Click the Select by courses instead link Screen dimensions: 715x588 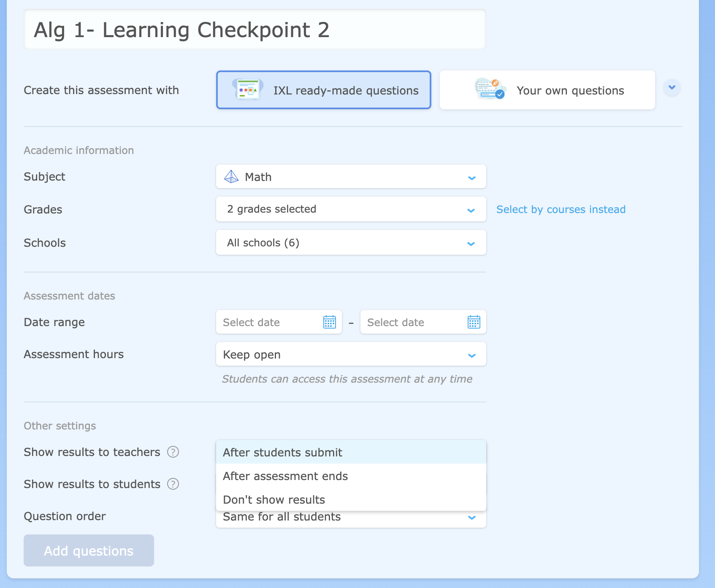point(561,209)
